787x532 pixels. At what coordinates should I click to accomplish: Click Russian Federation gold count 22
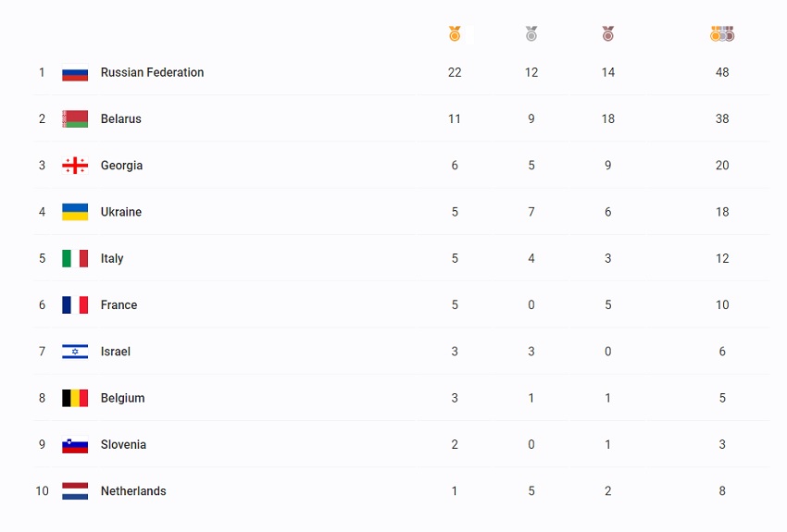click(455, 72)
